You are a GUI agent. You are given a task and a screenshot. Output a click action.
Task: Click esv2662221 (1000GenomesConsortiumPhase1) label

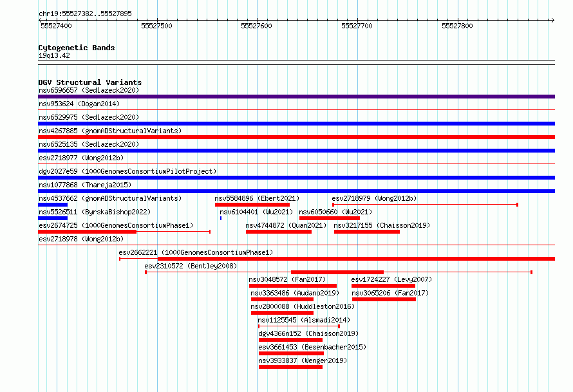tap(196, 252)
